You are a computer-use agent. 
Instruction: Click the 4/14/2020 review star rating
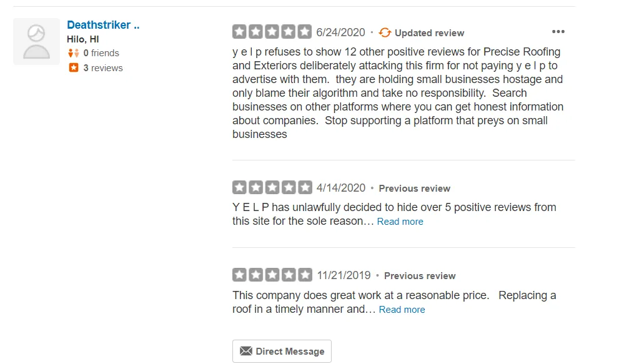click(x=272, y=187)
